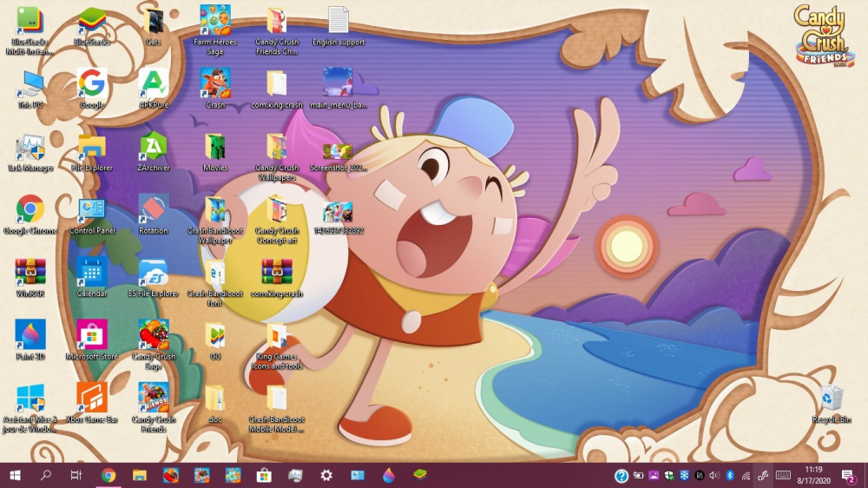Viewport: 868px width, 488px height.
Task: Open Settings gear on the taskbar
Action: click(x=326, y=475)
